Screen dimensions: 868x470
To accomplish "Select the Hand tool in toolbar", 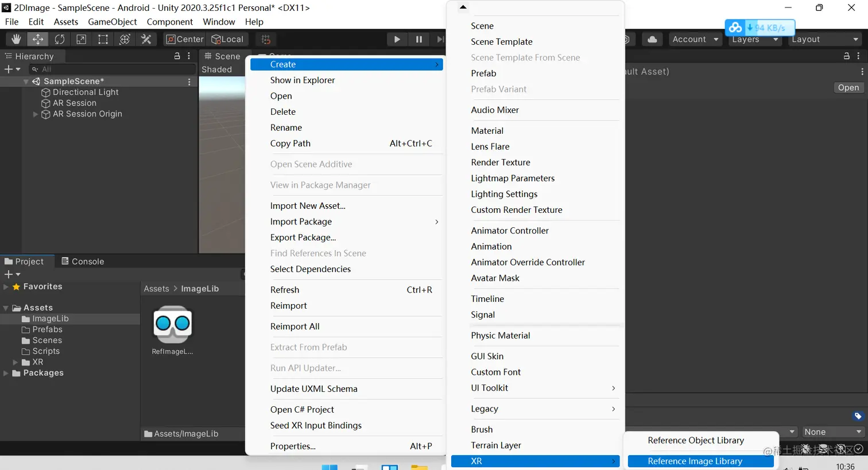I will click(x=16, y=39).
